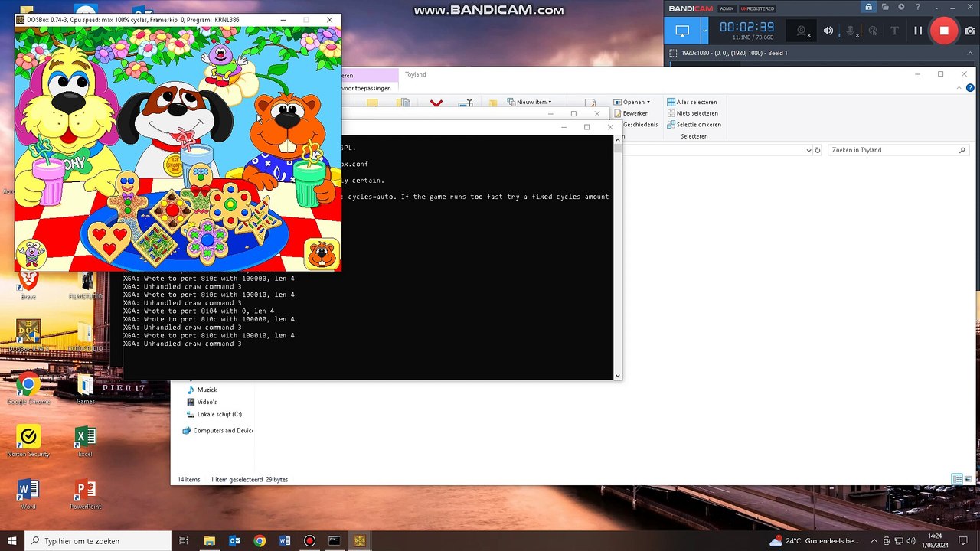Viewport: 980px width, 551px height.
Task: Click the taskbar search box
Action: pos(98,541)
